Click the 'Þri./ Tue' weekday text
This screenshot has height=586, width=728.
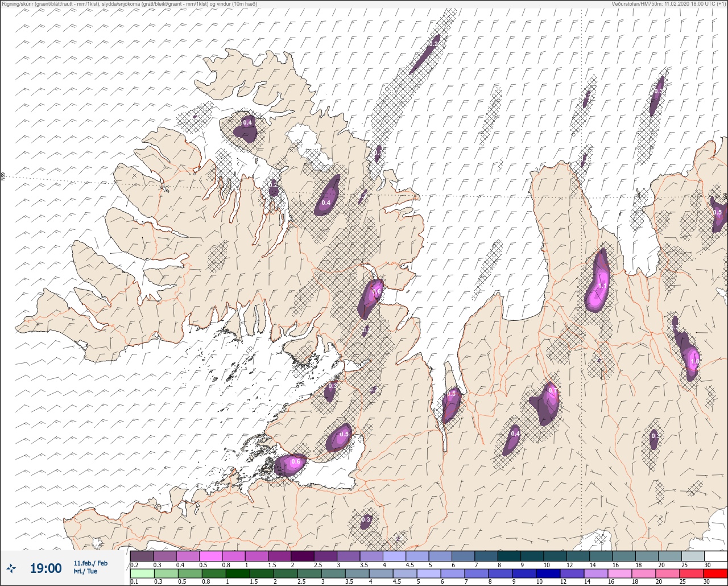click(x=85, y=571)
